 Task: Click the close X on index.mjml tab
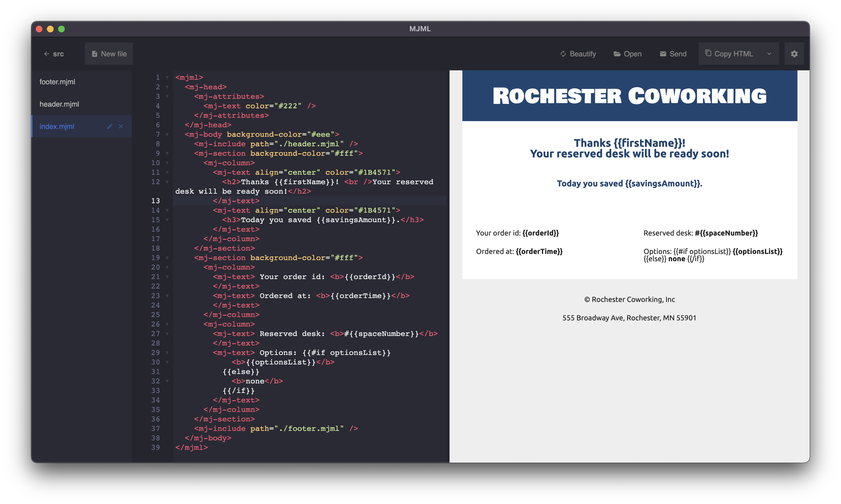point(121,126)
